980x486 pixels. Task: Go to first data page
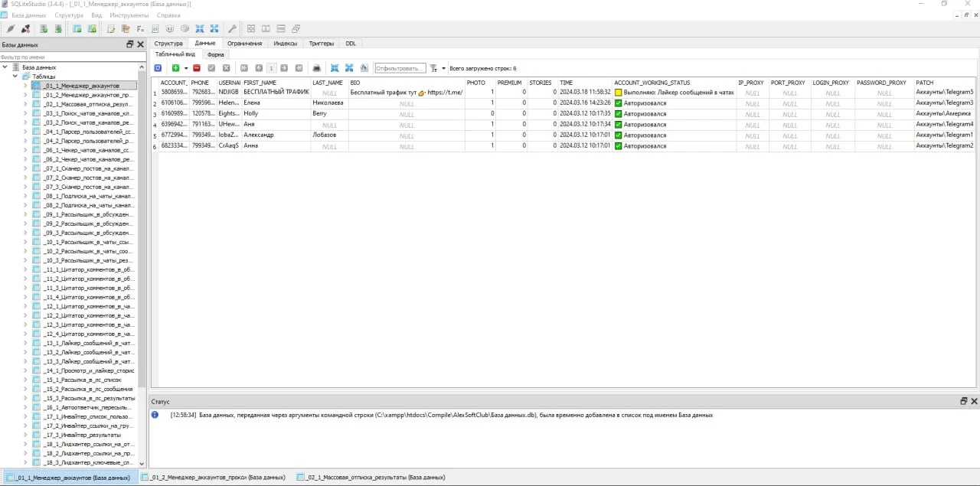click(x=244, y=68)
